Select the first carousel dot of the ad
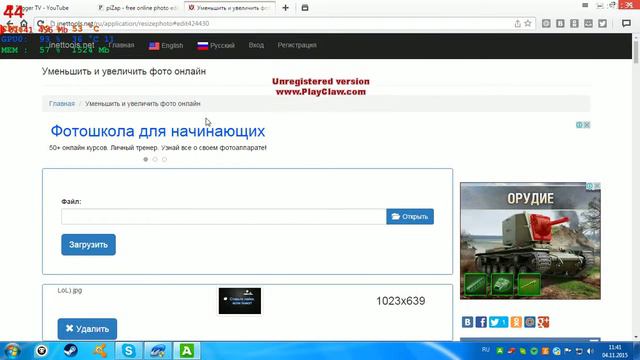This screenshot has width=640, height=360. 146,159
